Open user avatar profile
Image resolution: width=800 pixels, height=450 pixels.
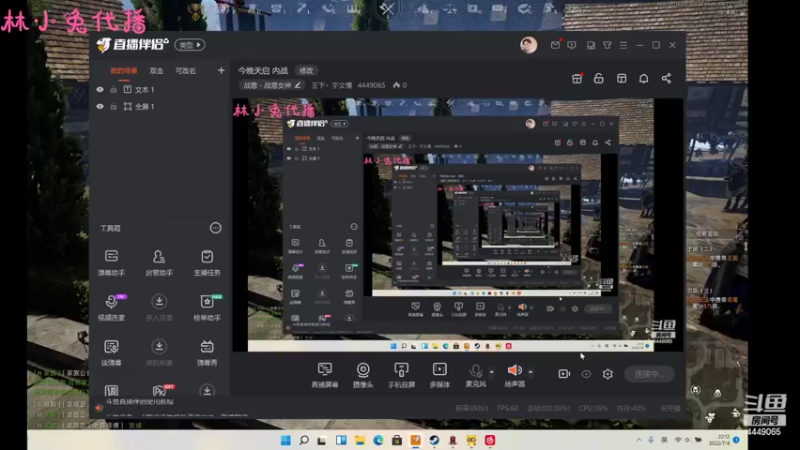(529, 45)
